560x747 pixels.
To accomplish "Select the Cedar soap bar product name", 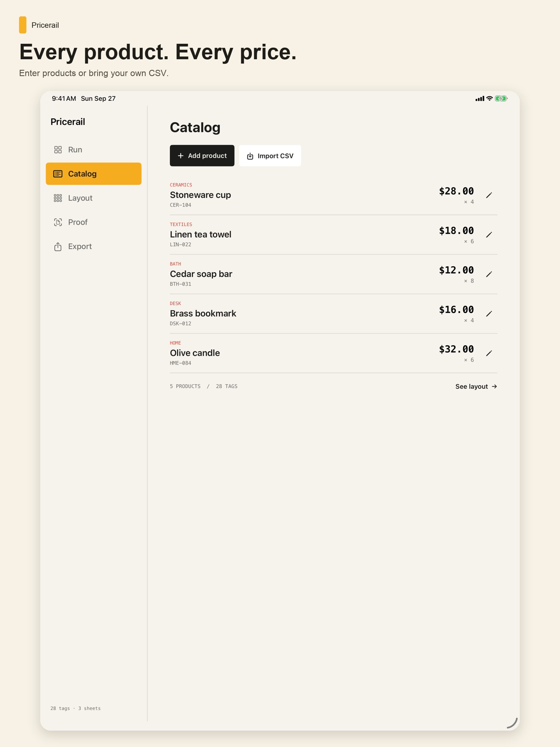I will point(201,274).
